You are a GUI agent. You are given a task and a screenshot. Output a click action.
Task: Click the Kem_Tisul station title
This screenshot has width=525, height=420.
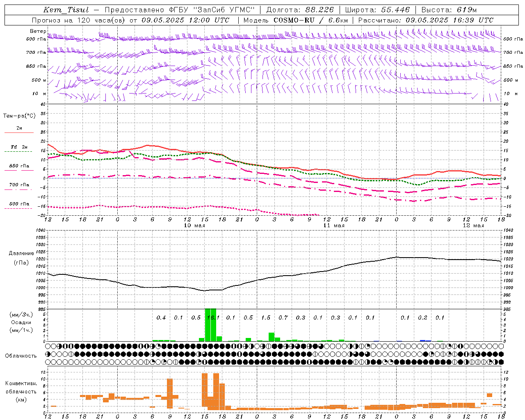coord(66,10)
